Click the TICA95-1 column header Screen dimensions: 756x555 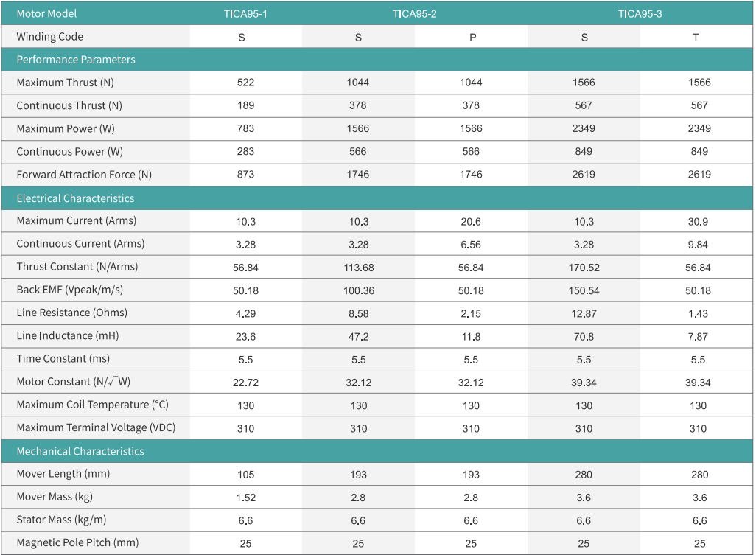click(x=245, y=14)
